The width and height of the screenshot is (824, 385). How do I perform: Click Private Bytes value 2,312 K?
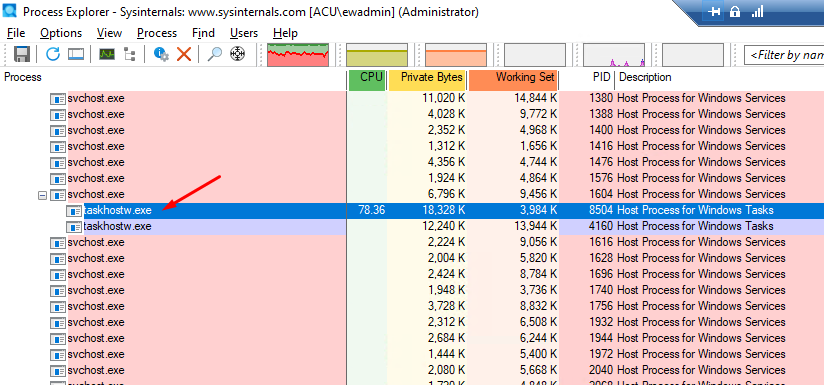(447, 322)
